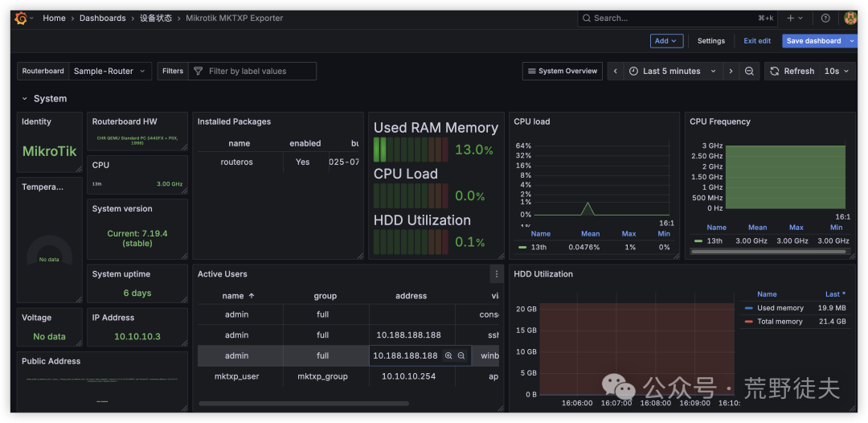The height and width of the screenshot is (423, 868).
Task: Shift time range backward with left arrow
Action: [x=616, y=72]
